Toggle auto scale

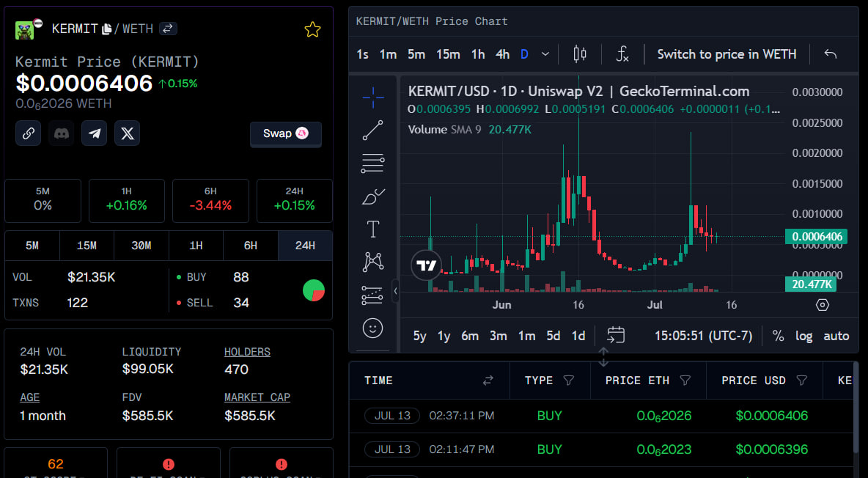coord(836,336)
